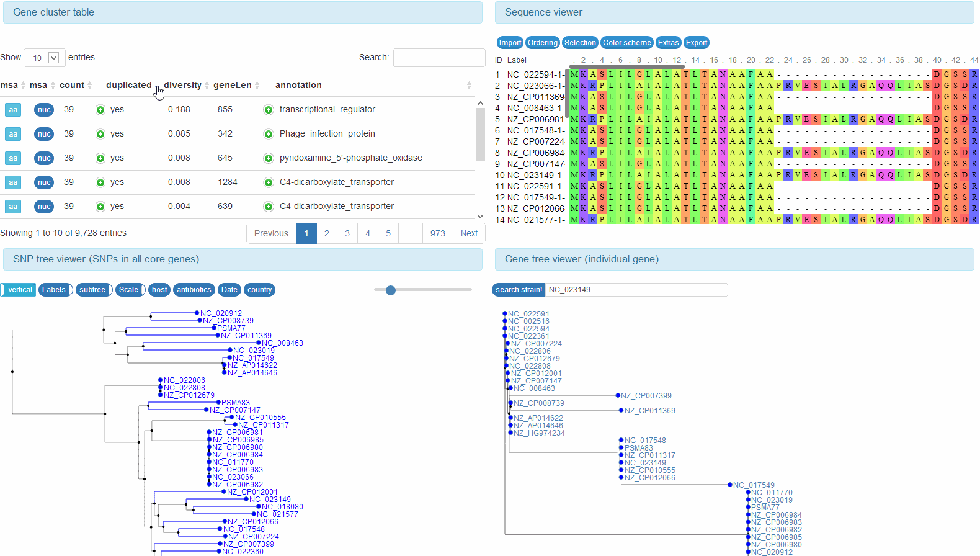Focus the gene cluster Search box
Screen dimensions: 980x556
tap(439, 58)
